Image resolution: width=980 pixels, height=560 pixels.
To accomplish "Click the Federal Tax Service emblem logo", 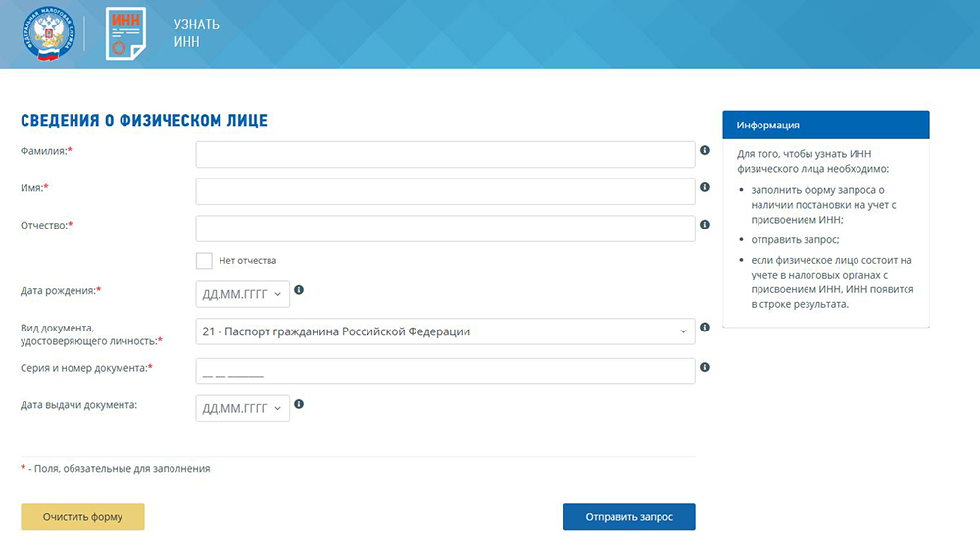I will tap(46, 34).
